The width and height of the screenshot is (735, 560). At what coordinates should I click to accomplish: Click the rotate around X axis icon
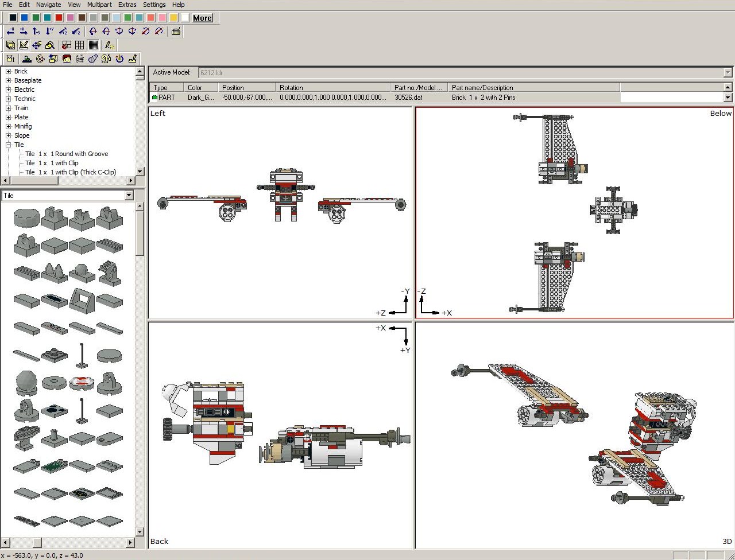pyautogui.click(x=93, y=31)
